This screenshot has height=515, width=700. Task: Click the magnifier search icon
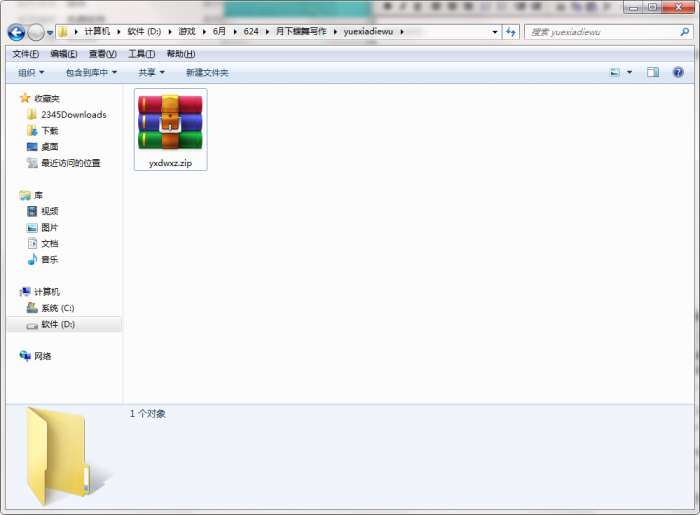click(684, 32)
